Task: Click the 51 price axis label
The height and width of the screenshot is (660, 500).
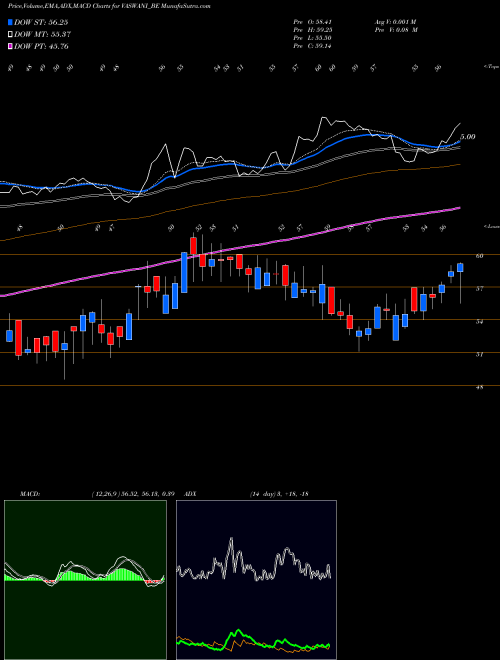Action: 480,354
